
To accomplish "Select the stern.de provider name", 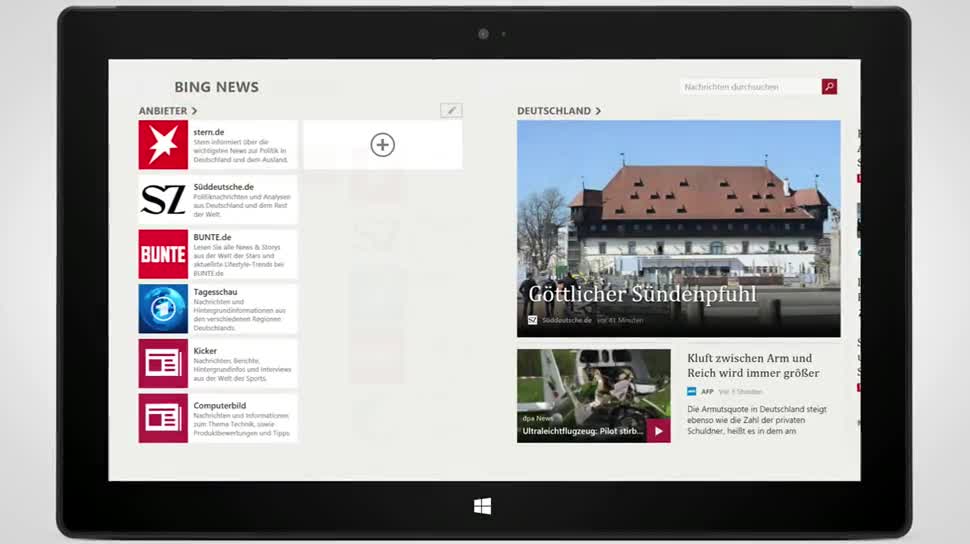I will click(x=208, y=132).
